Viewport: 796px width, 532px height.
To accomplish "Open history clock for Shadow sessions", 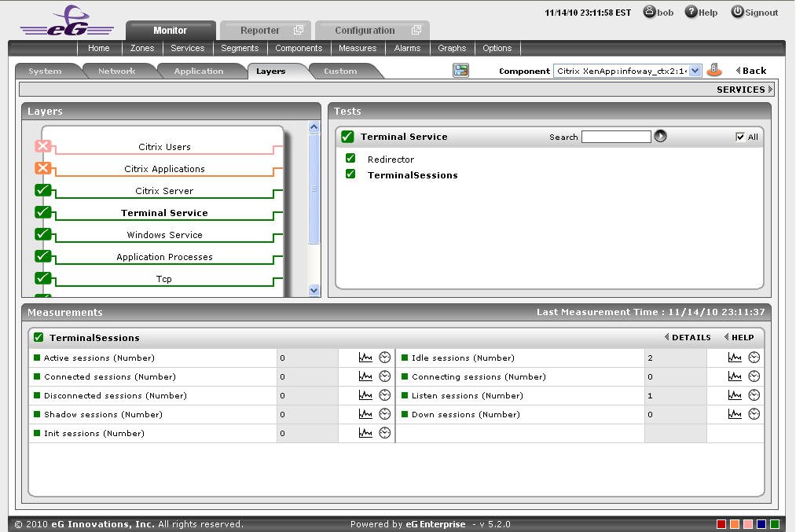I will coord(385,413).
